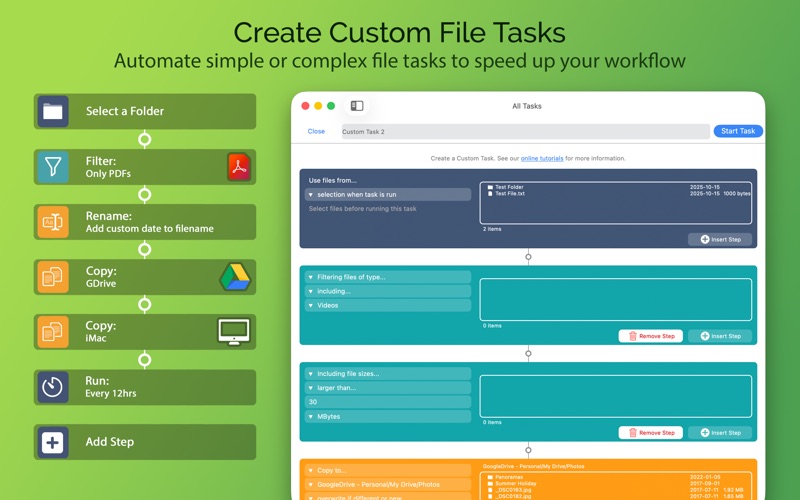Select the 'Select a Folder' step
This screenshot has height=500, width=800.
tap(145, 111)
